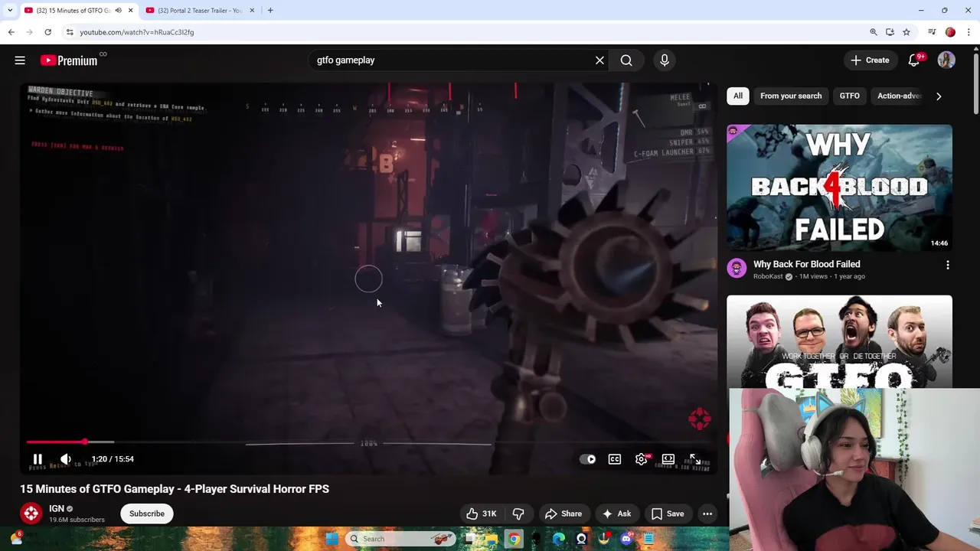
Task: Select the 'All' filter chip
Action: [738, 96]
